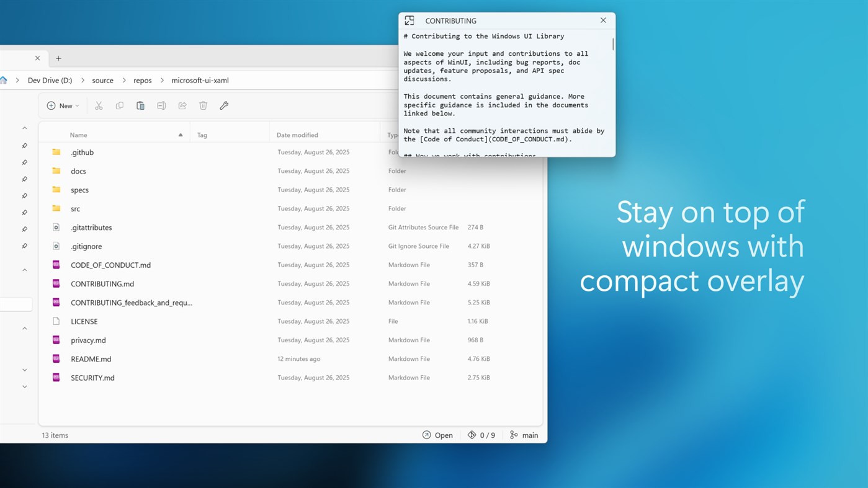Screen dimensions: 868x488
Task: Delete the selection using trash icon
Action: click(203, 105)
